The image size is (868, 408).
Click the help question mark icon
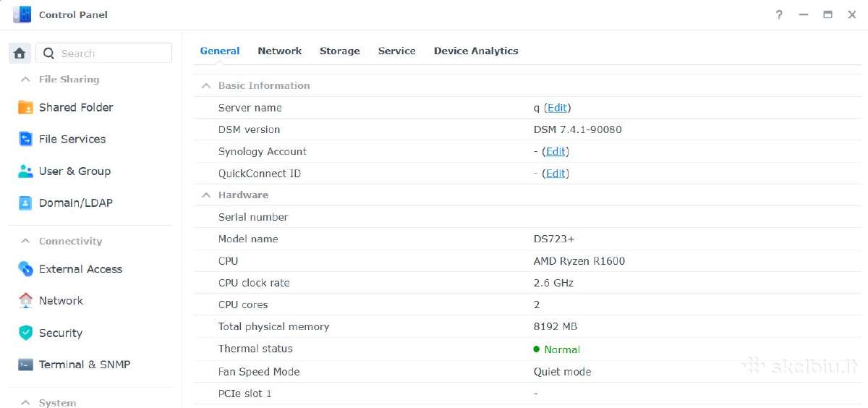pyautogui.click(x=779, y=14)
